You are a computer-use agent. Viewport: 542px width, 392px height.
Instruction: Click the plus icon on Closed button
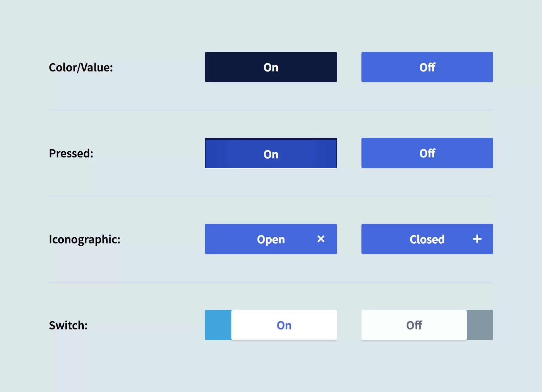[477, 239]
